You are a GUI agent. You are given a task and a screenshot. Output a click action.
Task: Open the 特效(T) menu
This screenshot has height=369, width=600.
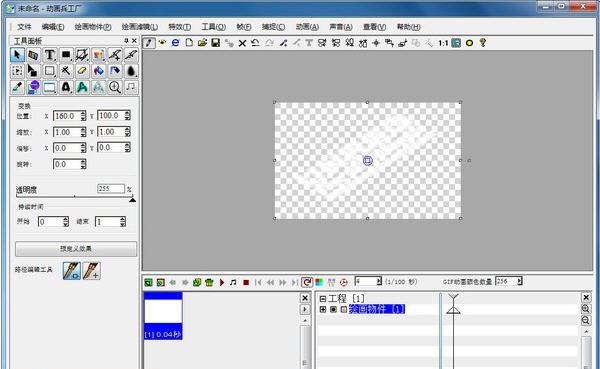tap(179, 27)
